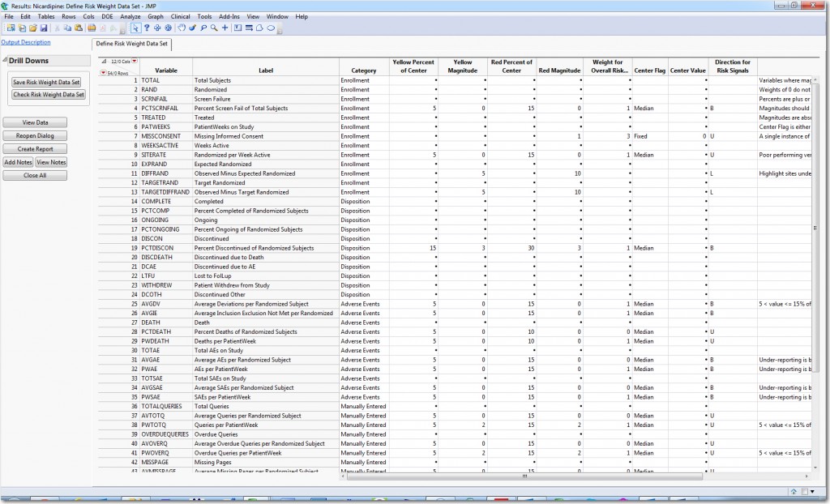Select the Arrow cursor tool

135,28
